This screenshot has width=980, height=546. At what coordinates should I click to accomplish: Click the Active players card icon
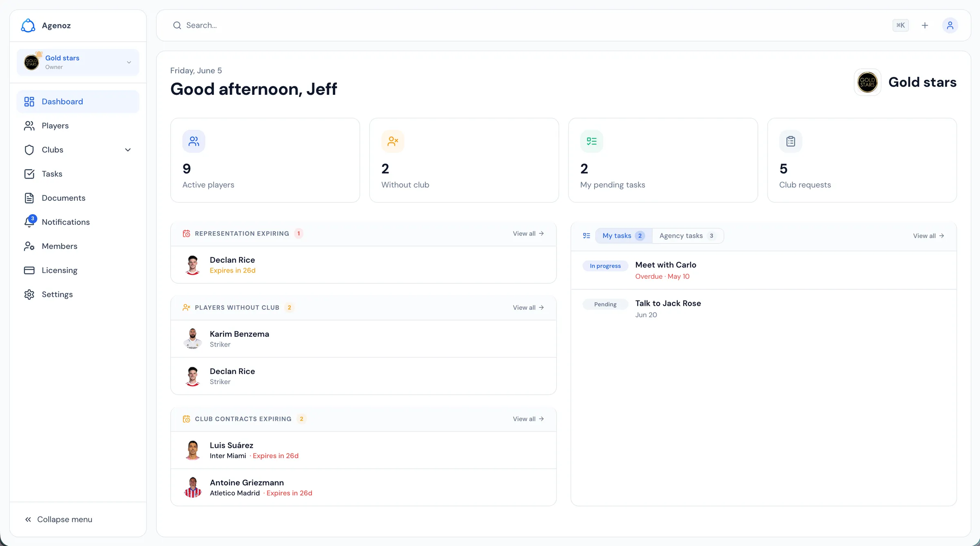pyautogui.click(x=194, y=141)
